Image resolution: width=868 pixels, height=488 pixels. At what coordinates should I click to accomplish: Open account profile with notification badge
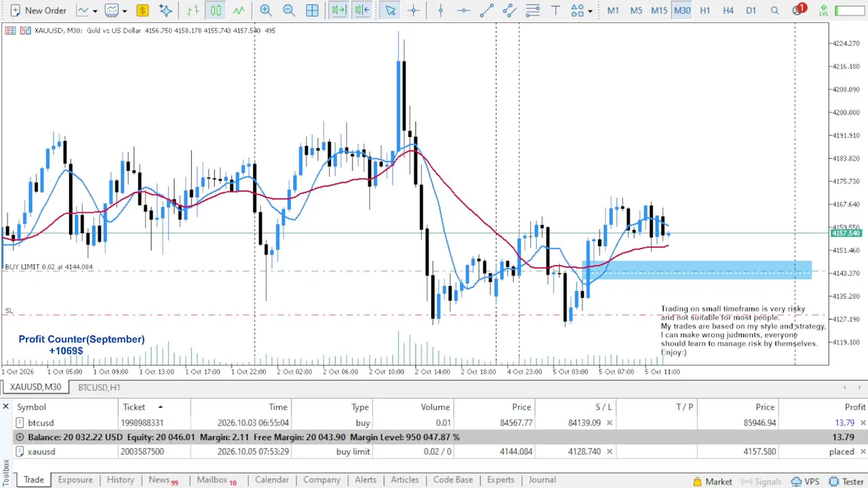[799, 10]
